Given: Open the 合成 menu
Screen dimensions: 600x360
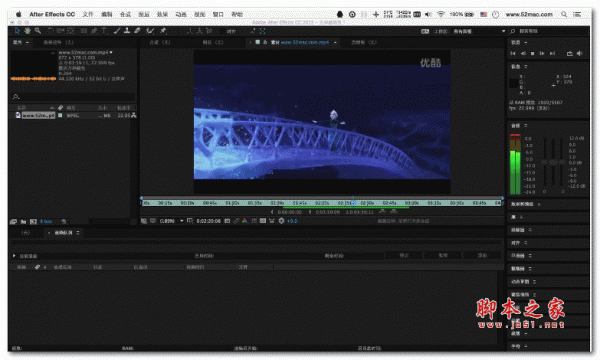Looking at the screenshot, I should tap(125, 15).
